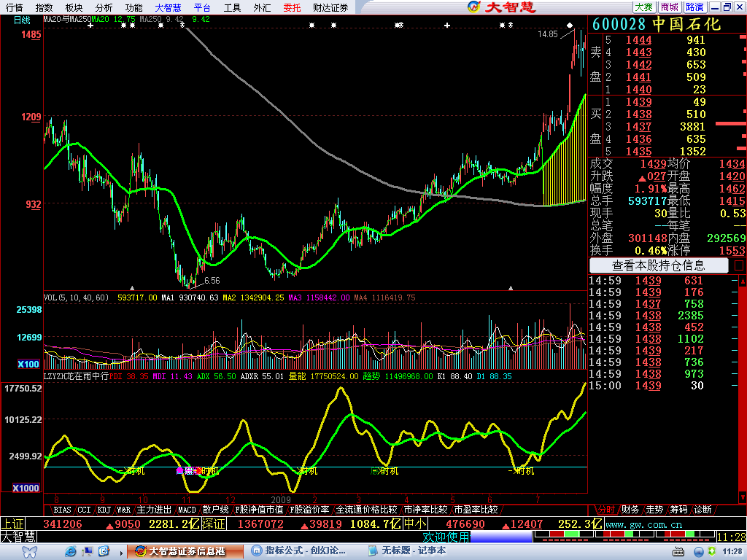Open the 功能 menu

coord(134,7)
